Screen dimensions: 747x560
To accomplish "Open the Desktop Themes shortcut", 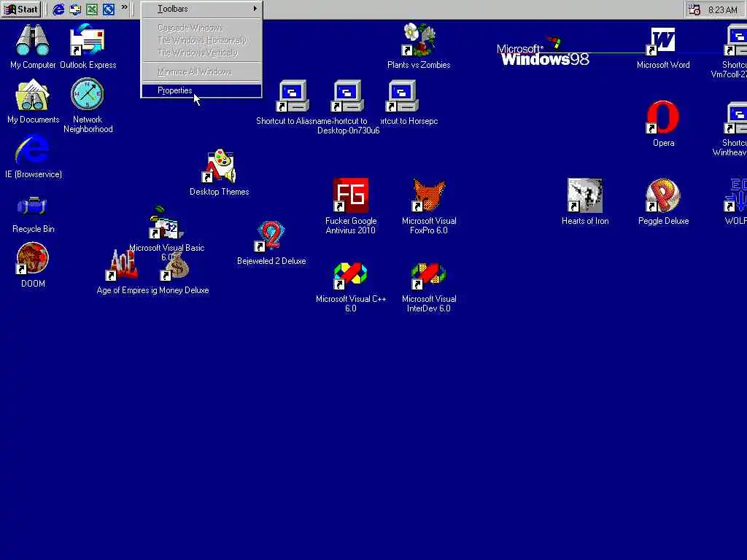I will pyautogui.click(x=219, y=172).
